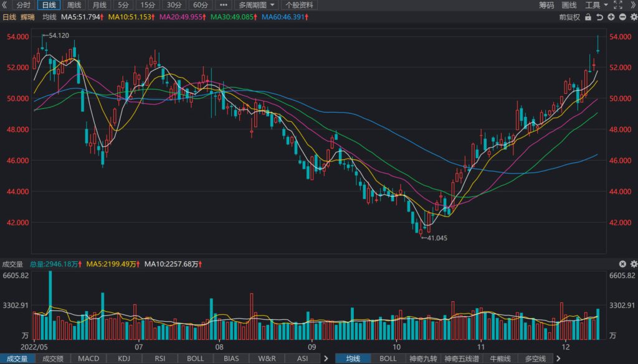Click the 总量:2946.18万 volume total
The image size is (638, 364).
(55, 264)
